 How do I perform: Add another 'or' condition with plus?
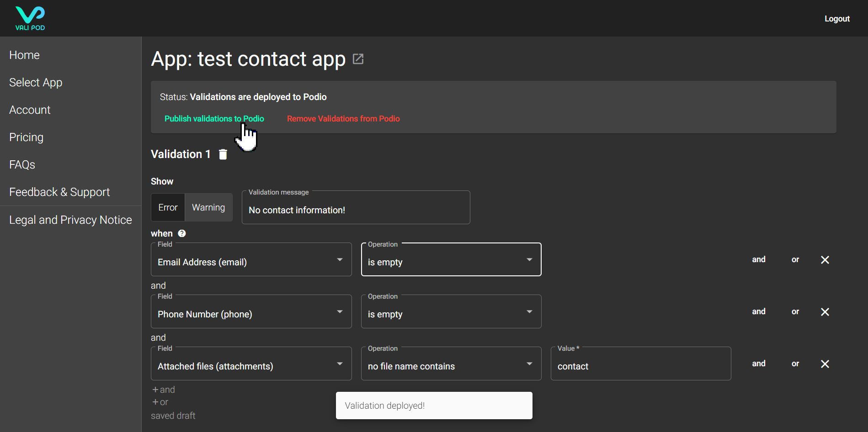pos(160,402)
